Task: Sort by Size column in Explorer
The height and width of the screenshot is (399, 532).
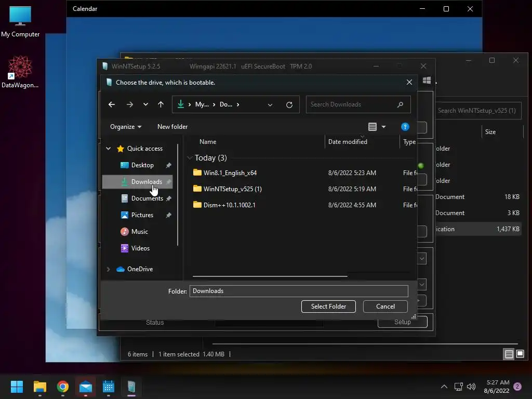Action: click(x=490, y=132)
